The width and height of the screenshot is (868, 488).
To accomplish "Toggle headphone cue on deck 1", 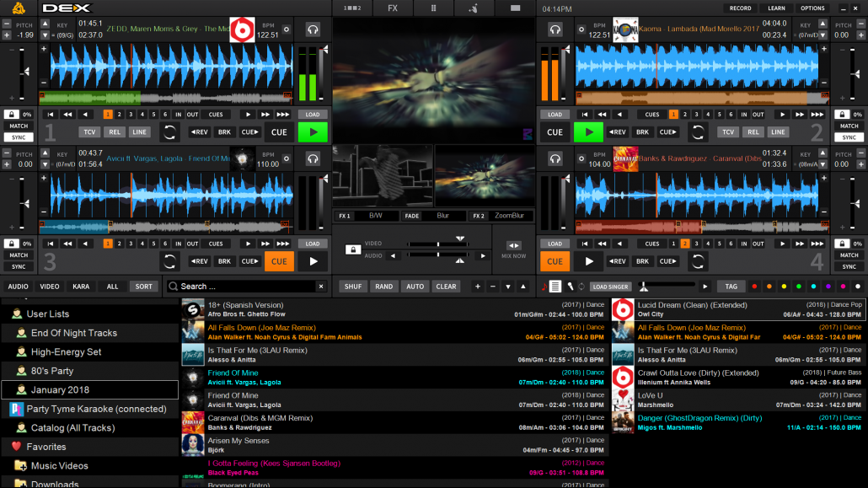I will pos(313,29).
